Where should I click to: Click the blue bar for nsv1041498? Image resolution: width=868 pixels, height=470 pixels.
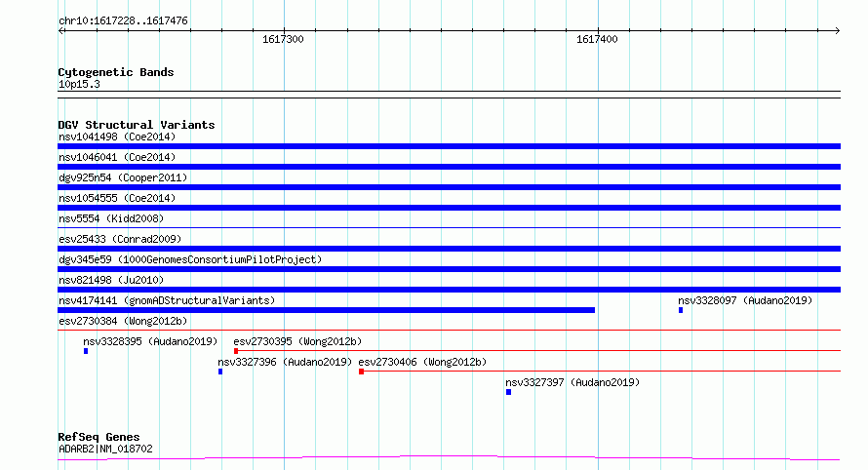pos(449,146)
